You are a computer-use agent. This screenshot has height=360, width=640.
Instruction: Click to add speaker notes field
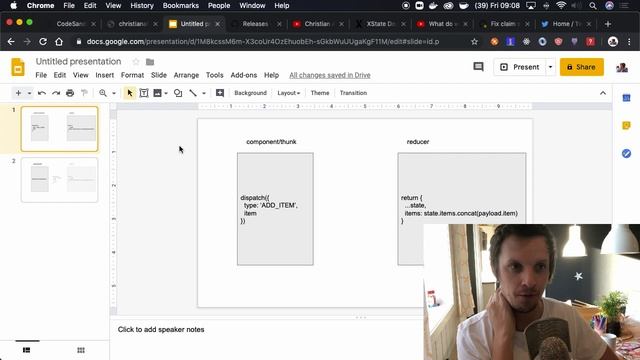tap(161, 329)
